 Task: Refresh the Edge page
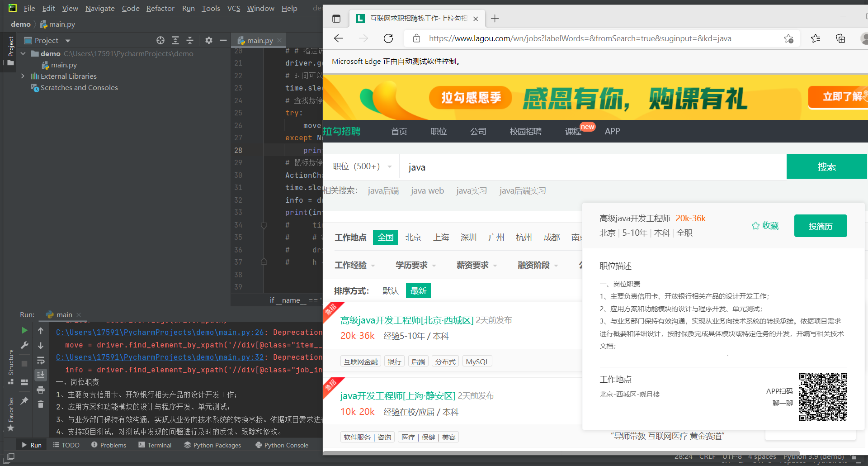coord(388,38)
